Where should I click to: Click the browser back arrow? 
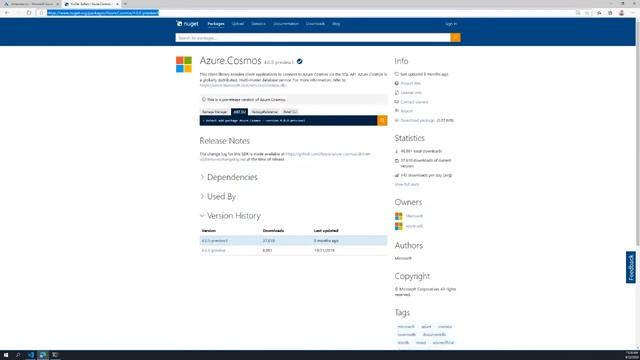[7, 13]
